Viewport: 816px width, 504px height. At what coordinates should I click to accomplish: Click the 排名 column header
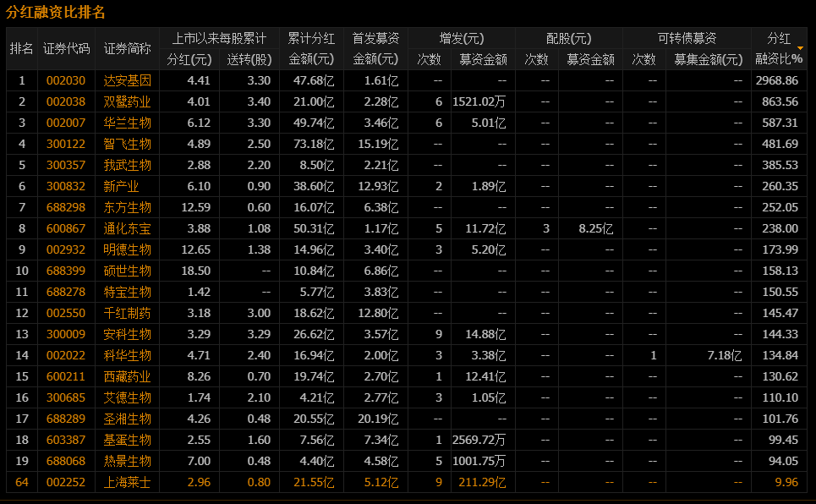coord(21,49)
